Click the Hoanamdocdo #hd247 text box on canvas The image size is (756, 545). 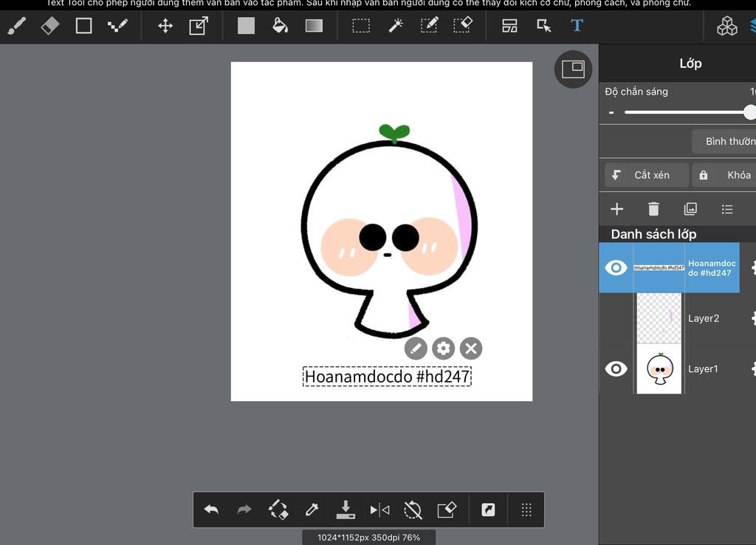click(387, 377)
